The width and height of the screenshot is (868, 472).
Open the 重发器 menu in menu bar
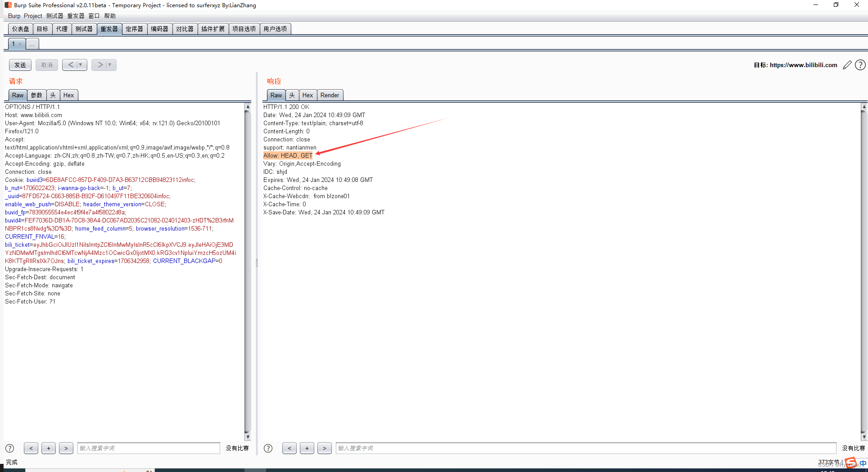[x=76, y=16]
